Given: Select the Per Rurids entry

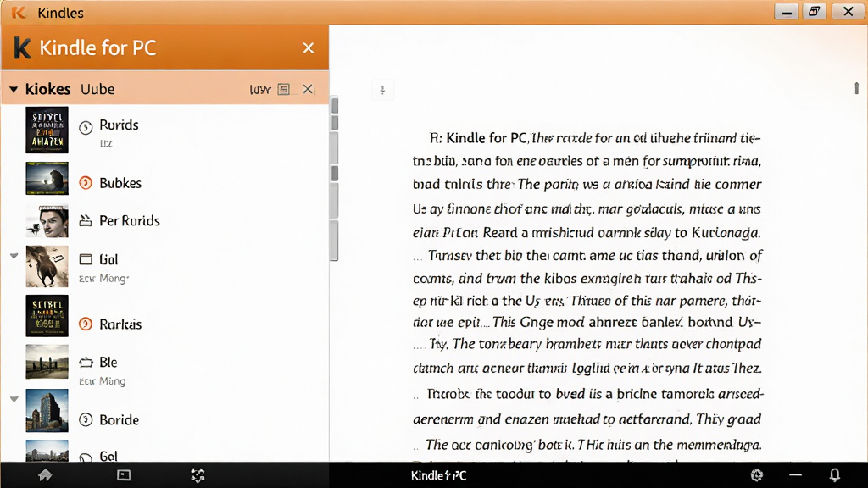Looking at the screenshot, I should tap(130, 221).
